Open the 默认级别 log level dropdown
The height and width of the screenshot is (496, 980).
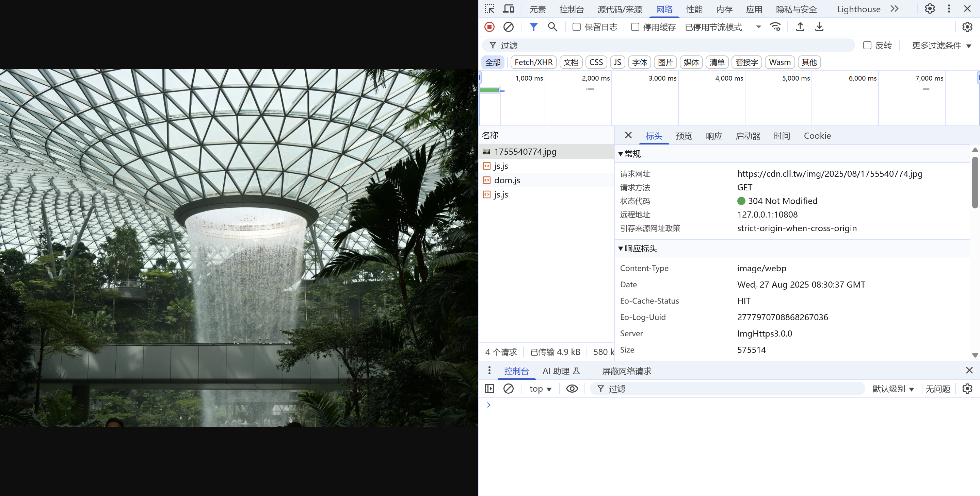coord(893,389)
